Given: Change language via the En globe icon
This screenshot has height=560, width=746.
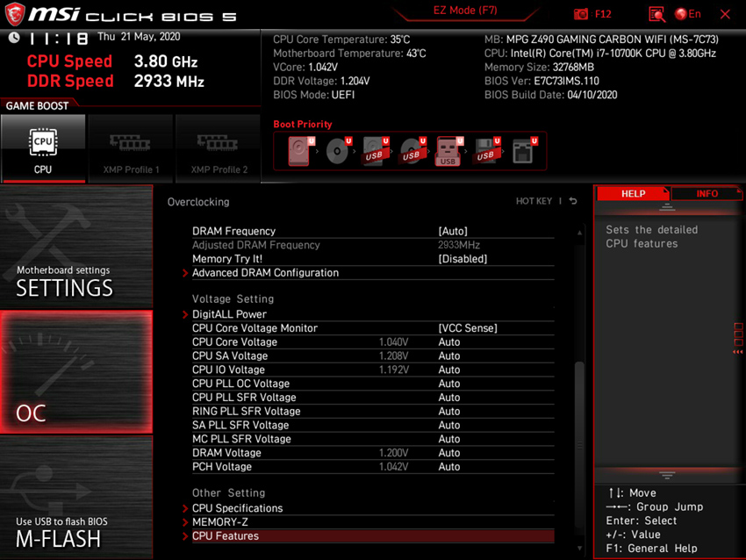Looking at the screenshot, I should pyautogui.click(x=688, y=14).
